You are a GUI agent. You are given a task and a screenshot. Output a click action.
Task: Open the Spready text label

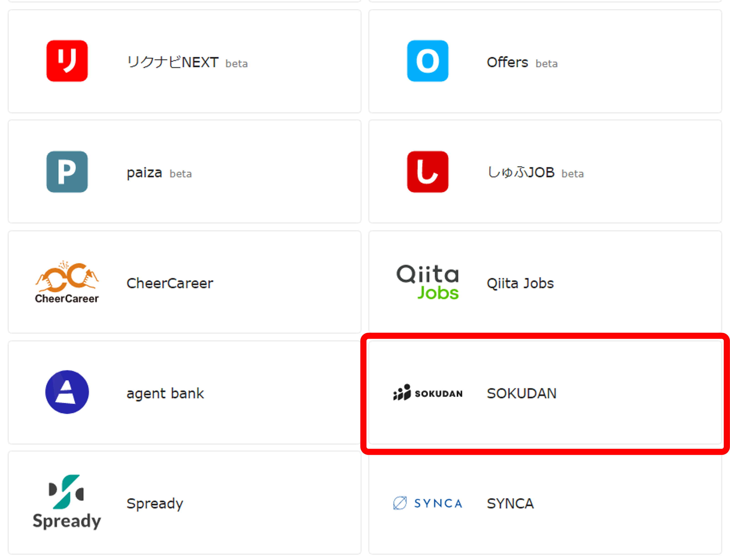tap(155, 504)
